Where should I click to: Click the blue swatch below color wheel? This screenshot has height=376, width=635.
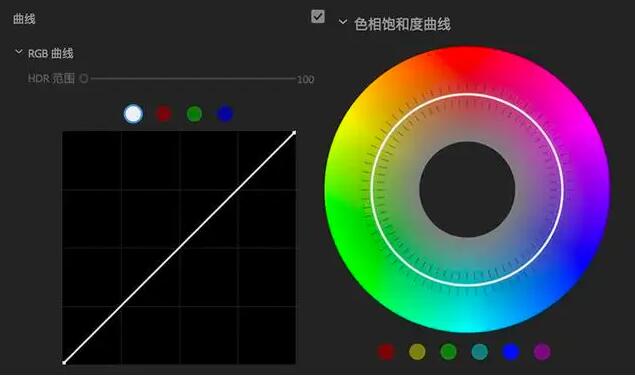pyautogui.click(x=511, y=352)
